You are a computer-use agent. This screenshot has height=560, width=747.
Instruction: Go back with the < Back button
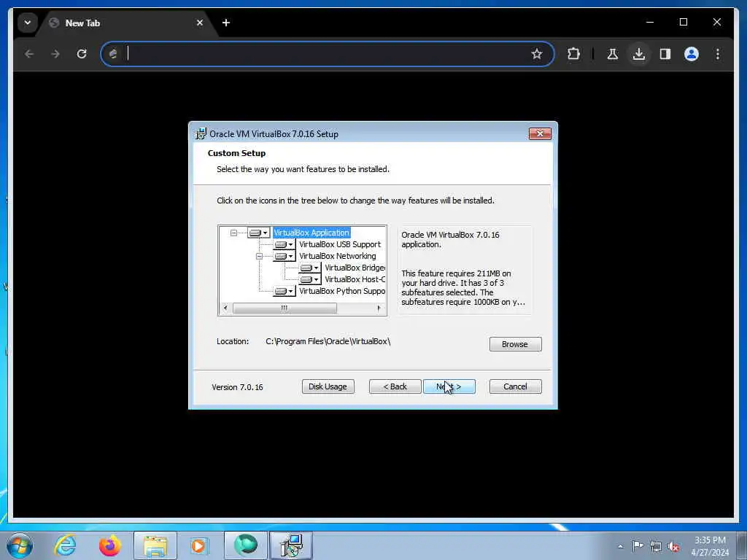point(395,386)
